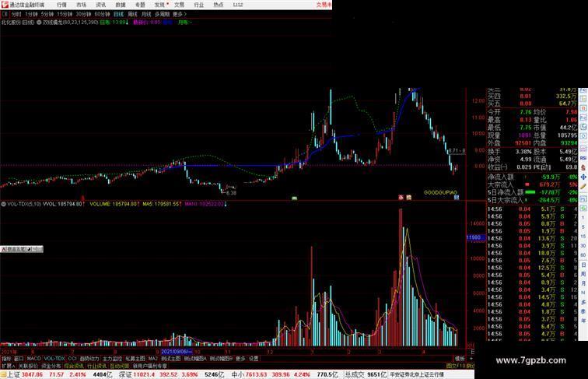Click the indicator settings circle beside 双线擒龙

point(39,23)
